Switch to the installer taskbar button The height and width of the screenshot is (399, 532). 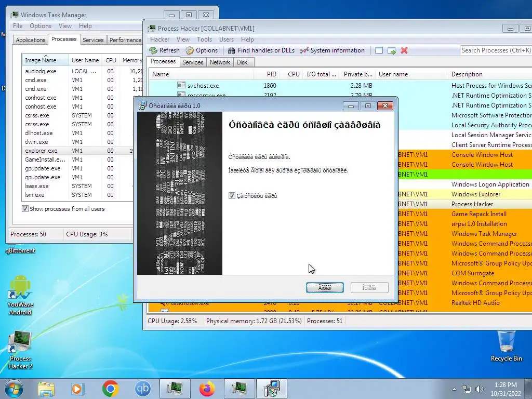point(271,389)
